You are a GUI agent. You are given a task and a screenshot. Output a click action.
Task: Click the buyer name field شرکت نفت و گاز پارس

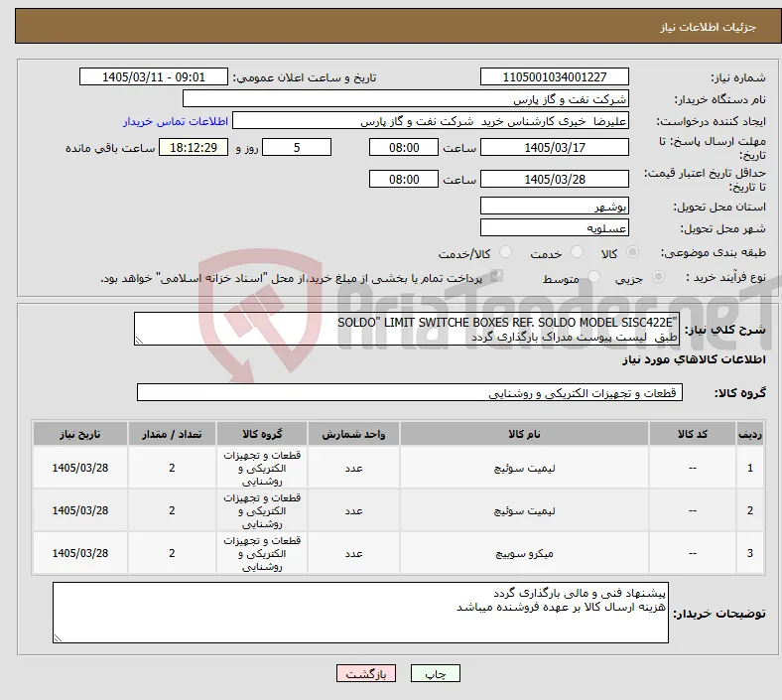coord(406,98)
